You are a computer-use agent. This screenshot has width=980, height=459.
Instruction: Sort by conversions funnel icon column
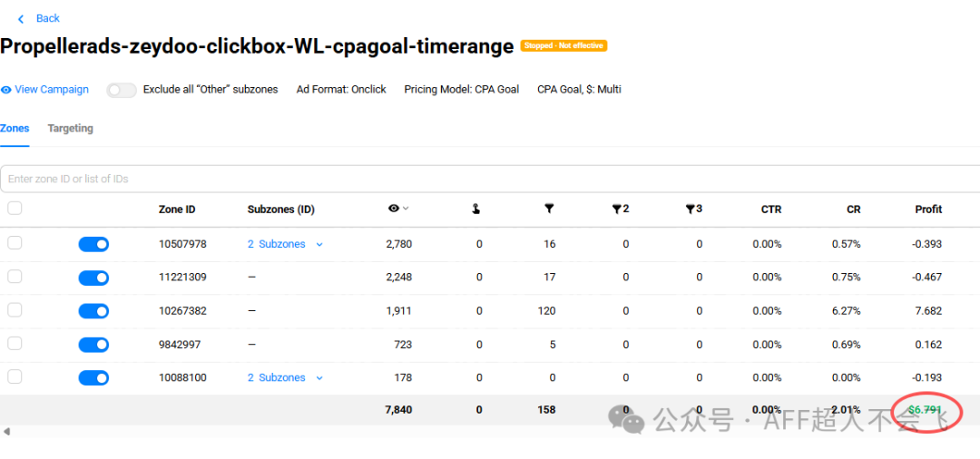point(548,210)
